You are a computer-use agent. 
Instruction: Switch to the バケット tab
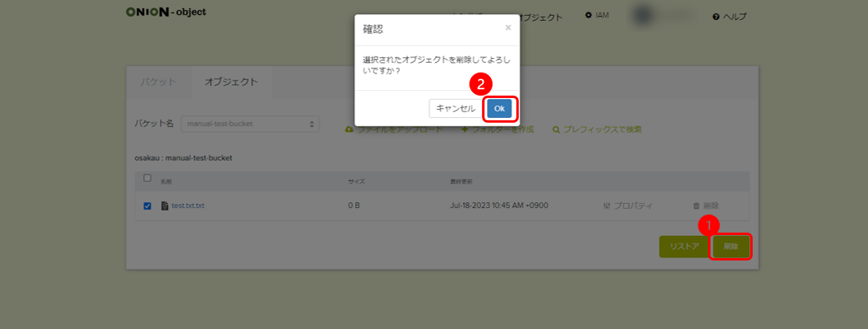pos(158,82)
